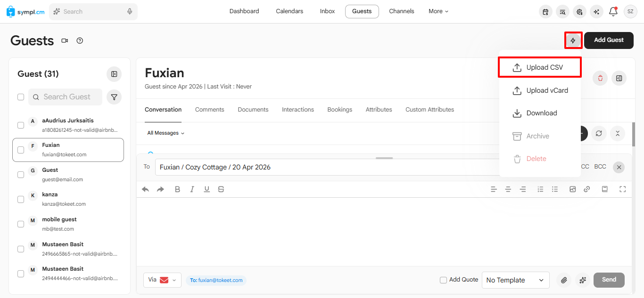Open the Via email channel dropdown

coord(162,280)
